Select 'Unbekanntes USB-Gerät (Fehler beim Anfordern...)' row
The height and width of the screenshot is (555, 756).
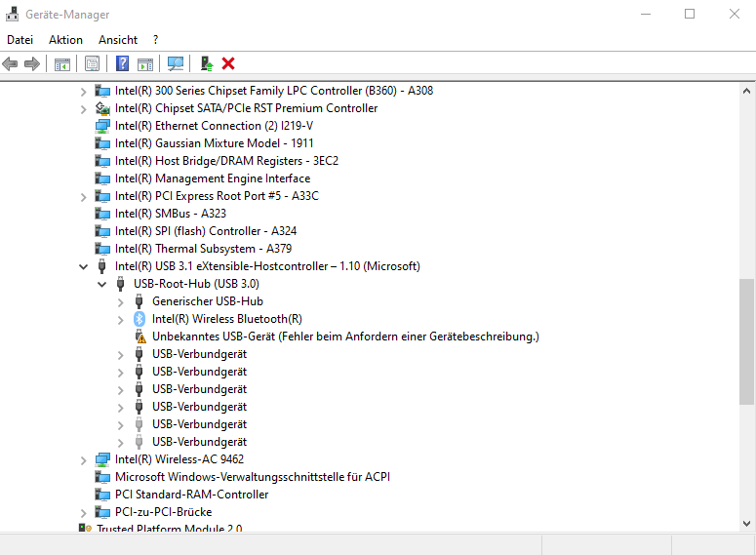[345, 337]
